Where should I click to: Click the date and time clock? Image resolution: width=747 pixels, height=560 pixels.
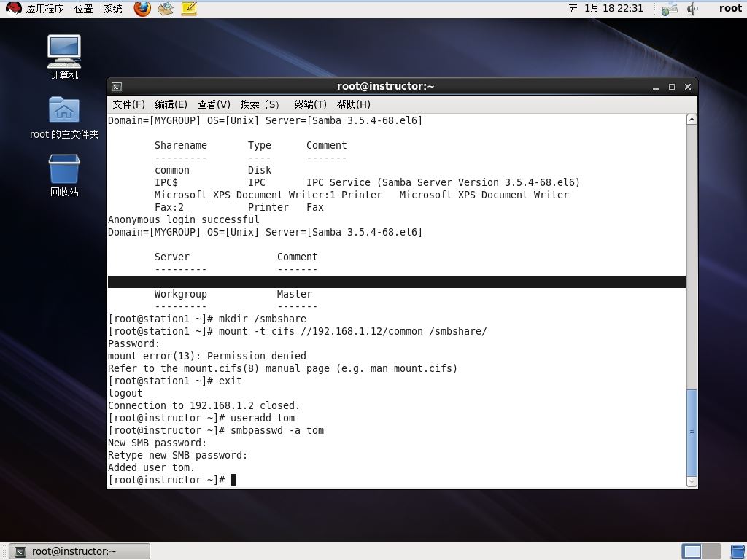point(606,8)
